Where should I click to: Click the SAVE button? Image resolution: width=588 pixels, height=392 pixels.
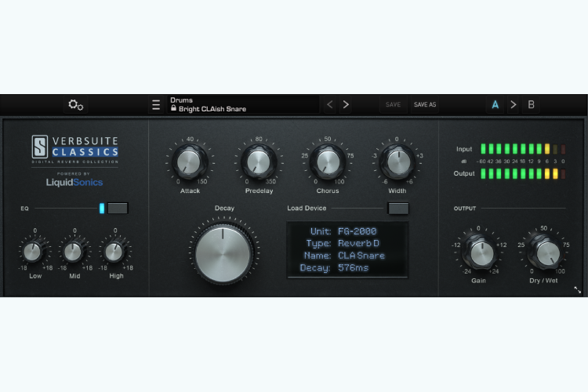393,104
